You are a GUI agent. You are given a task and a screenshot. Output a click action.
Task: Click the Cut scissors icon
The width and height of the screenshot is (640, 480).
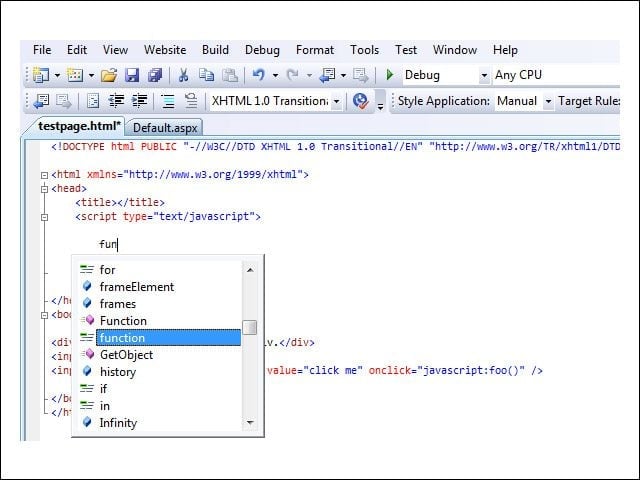click(183, 75)
